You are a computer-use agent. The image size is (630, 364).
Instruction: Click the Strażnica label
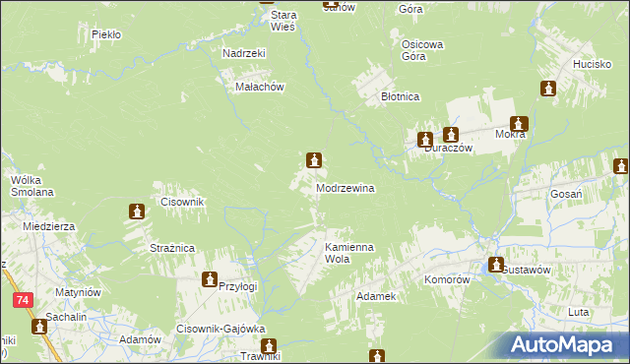pyautogui.click(x=172, y=249)
